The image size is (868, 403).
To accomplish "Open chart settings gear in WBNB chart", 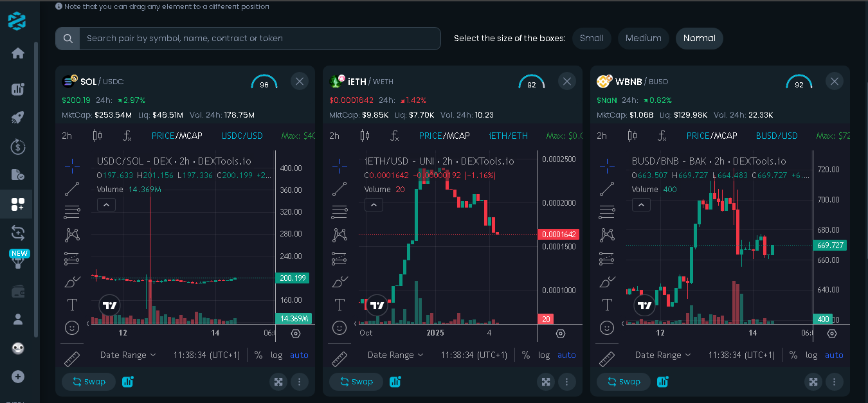I will (831, 334).
